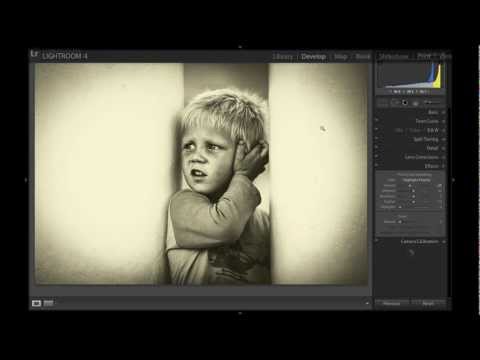This screenshot has height=360, width=480.
Task: Switch to the Book module
Action: pyautogui.click(x=363, y=57)
